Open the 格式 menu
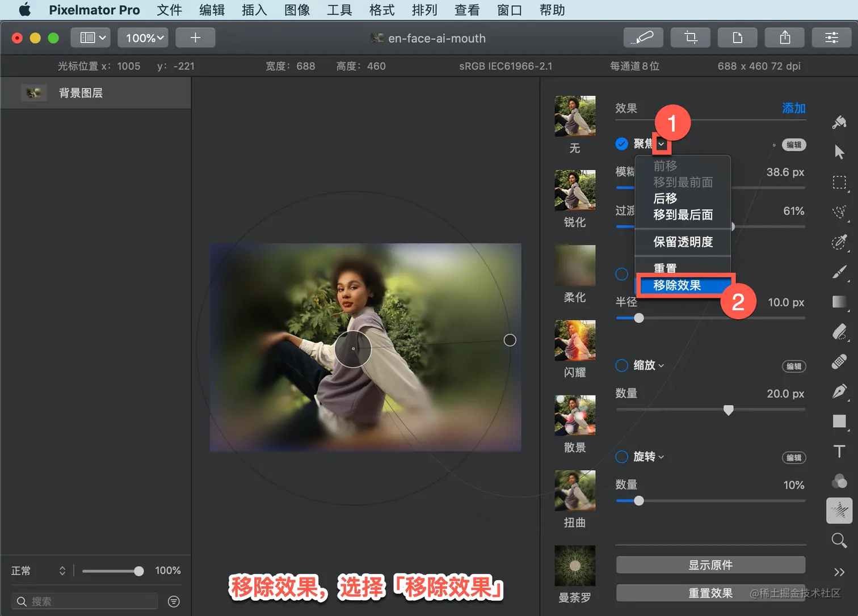Screen dimensions: 858x616 (x=382, y=10)
